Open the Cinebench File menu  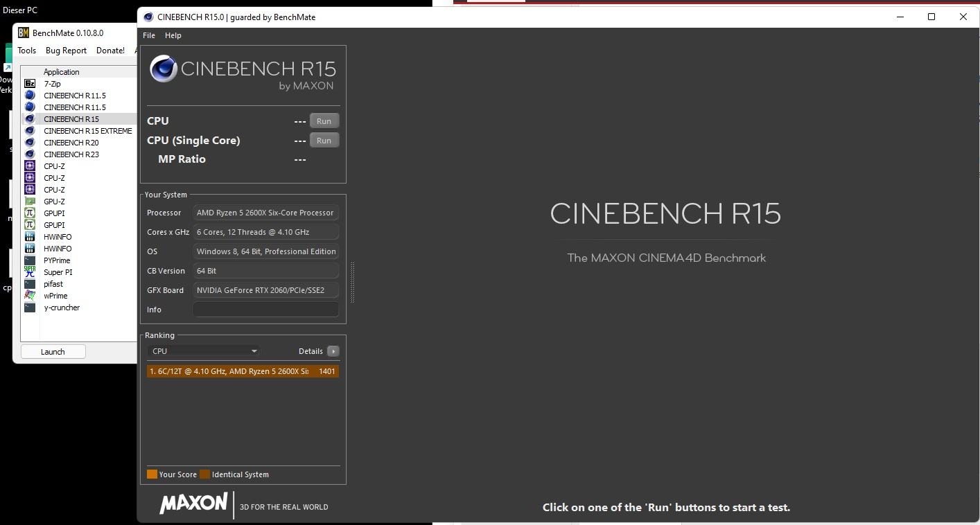point(149,35)
